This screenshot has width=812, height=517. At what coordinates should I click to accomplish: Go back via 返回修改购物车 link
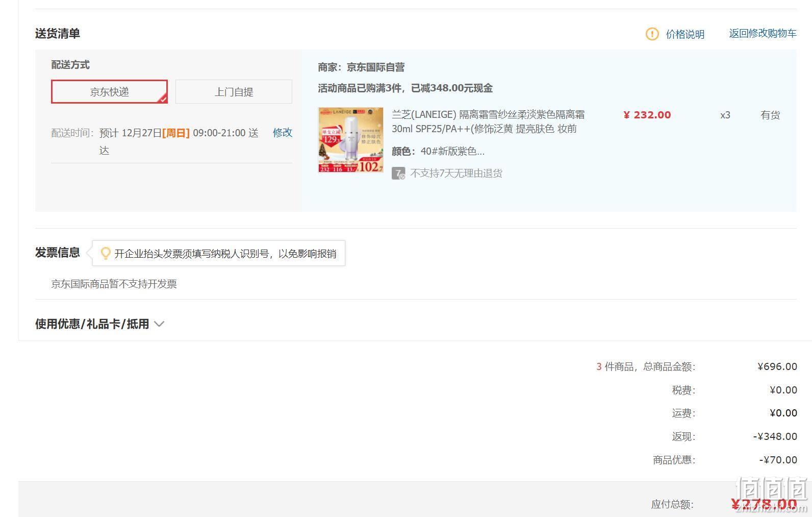(763, 34)
